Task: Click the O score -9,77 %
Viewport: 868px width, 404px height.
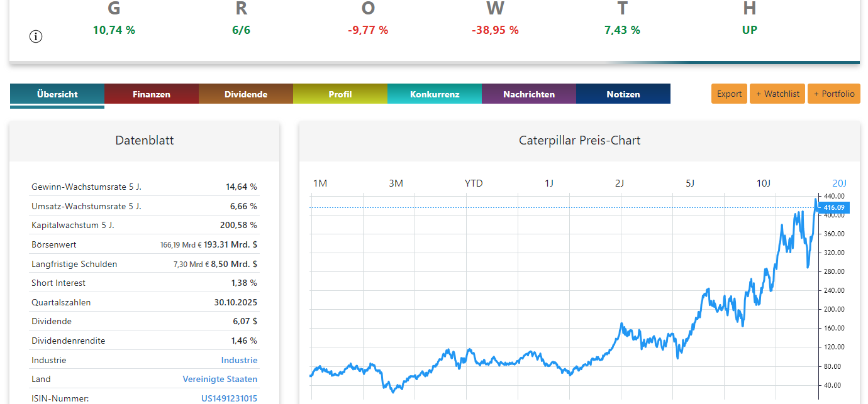Action: tap(368, 30)
